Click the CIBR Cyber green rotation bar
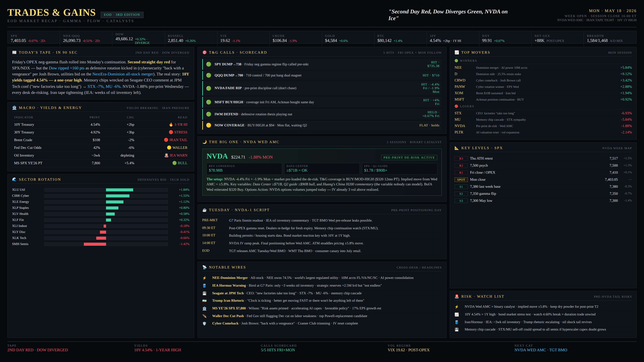 pyautogui.click(x=118, y=196)
